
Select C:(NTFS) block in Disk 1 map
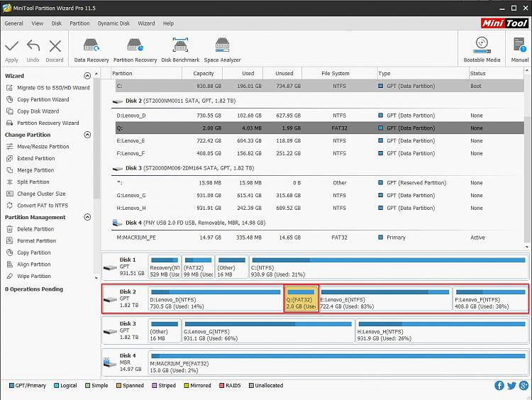(388, 267)
